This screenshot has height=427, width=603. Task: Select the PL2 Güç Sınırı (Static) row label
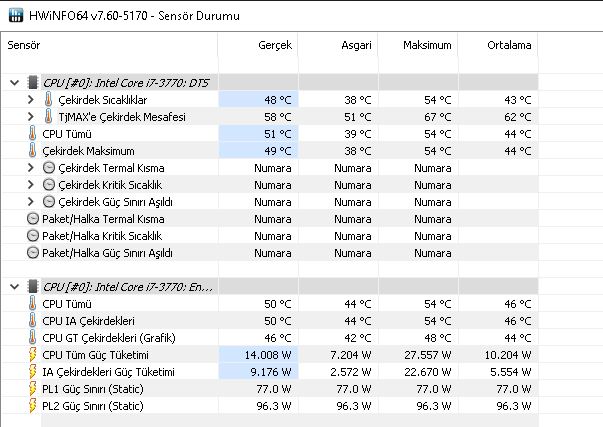[93, 406]
